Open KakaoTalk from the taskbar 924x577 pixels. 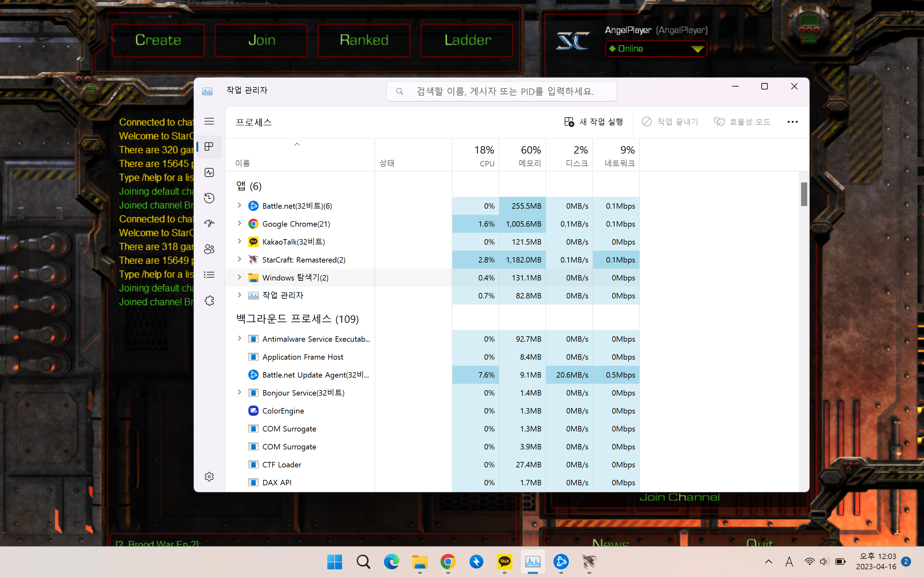[504, 561]
